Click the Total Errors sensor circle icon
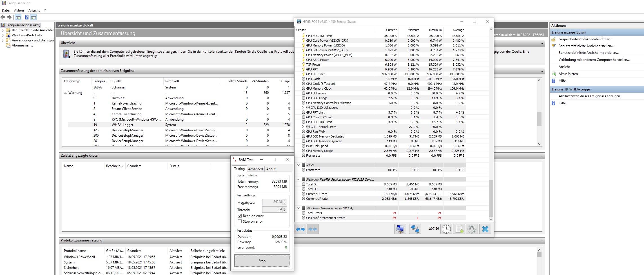 click(x=304, y=213)
